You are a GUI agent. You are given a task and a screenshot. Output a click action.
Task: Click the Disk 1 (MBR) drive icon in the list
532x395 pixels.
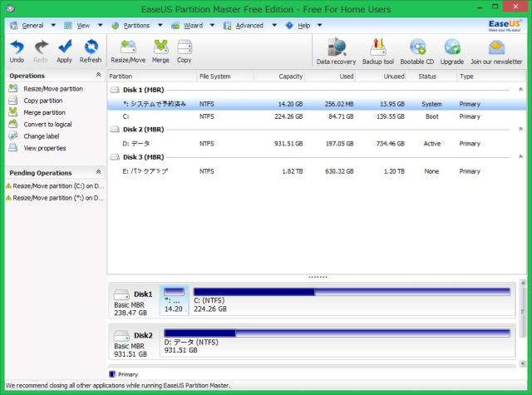click(x=116, y=90)
